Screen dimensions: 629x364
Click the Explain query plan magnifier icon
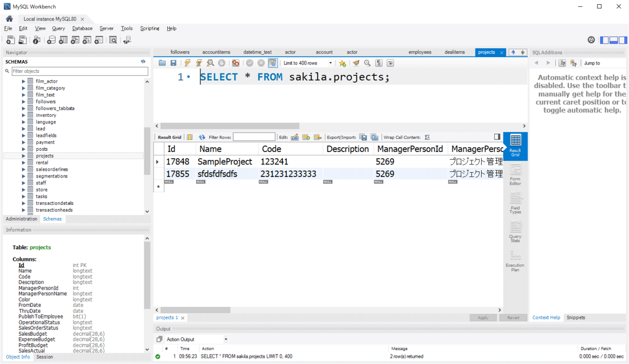click(x=210, y=63)
